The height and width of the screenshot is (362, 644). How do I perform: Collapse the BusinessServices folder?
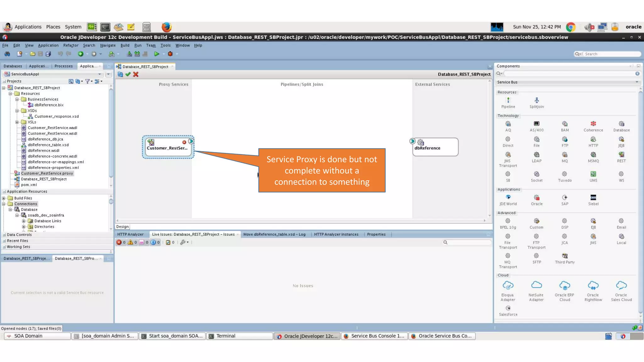tap(17, 99)
